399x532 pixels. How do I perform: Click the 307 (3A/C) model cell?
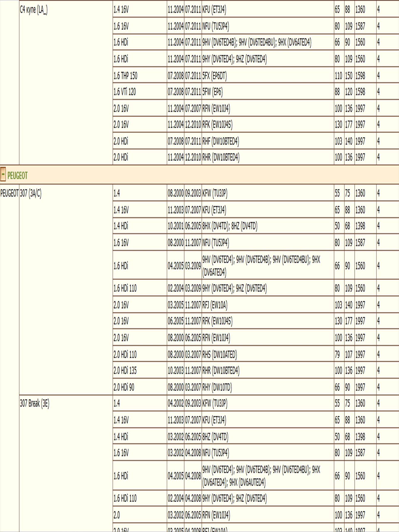[x=31, y=193]
